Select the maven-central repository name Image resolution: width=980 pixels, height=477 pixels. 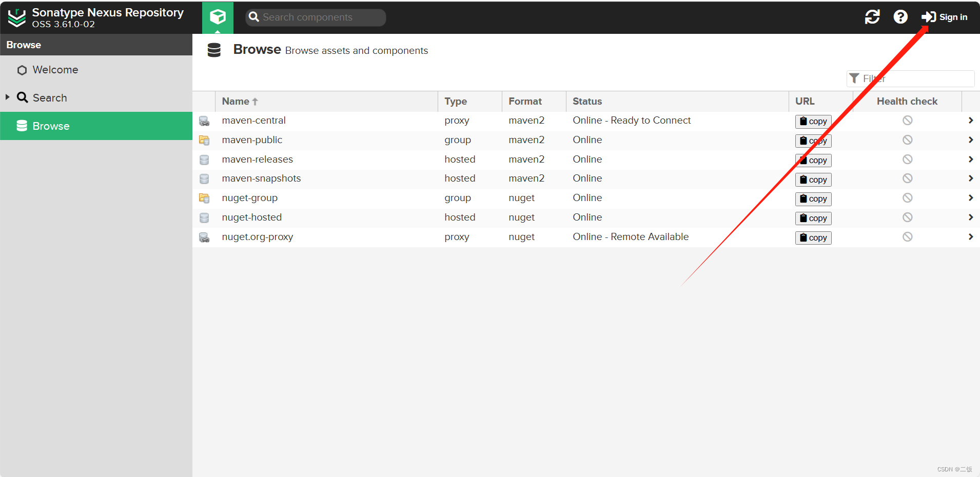pyautogui.click(x=253, y=120)
